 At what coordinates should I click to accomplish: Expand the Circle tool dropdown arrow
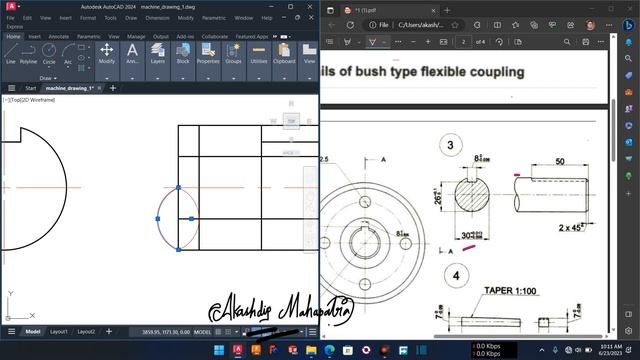[49, 67]
